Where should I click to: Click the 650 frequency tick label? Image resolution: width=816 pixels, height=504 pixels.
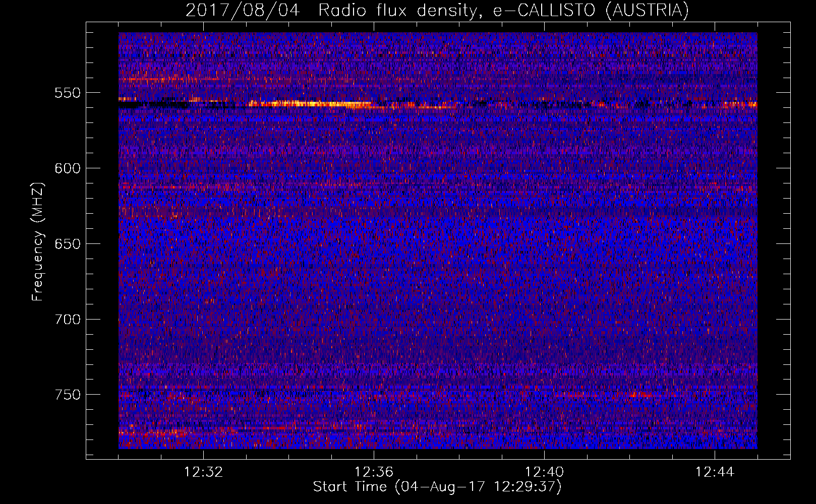[x=68, y=244]
